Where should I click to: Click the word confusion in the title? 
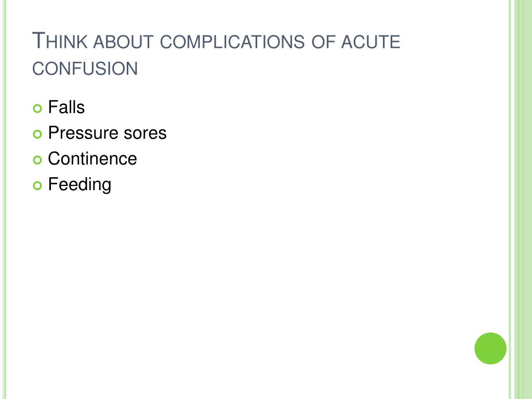click(x=85, y=69)
